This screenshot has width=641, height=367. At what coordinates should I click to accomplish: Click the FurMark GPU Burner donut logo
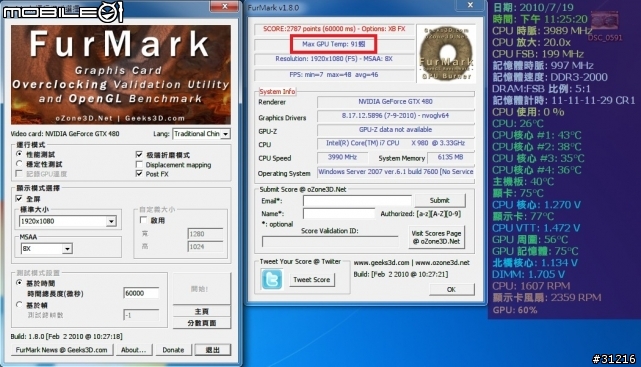pos(446,54)
